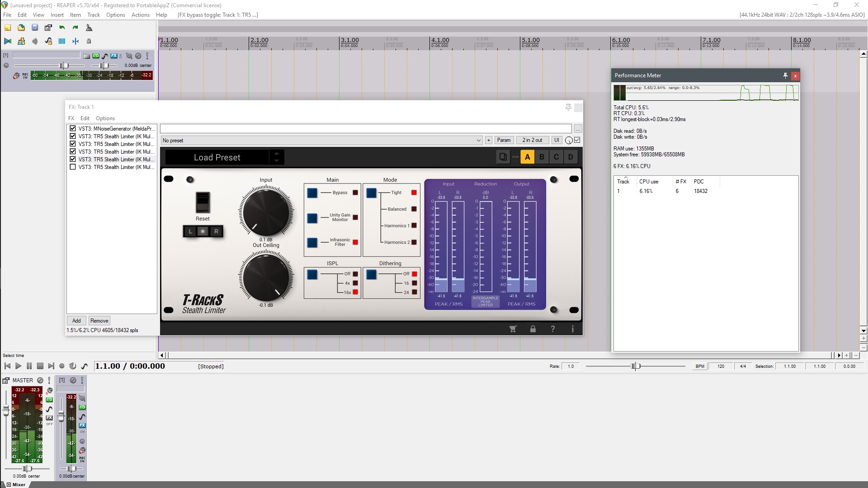Click Load Preset stepper arrows
The height and width of the screenshot is (488, 868).
(277, 157)
